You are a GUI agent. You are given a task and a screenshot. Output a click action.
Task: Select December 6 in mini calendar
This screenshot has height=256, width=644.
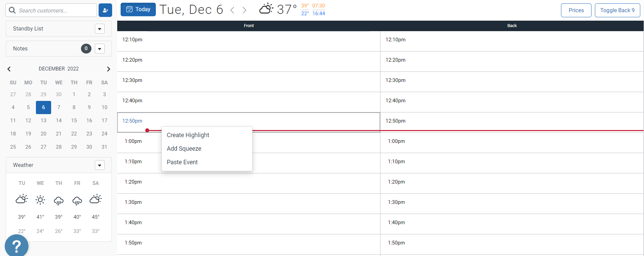43,107
